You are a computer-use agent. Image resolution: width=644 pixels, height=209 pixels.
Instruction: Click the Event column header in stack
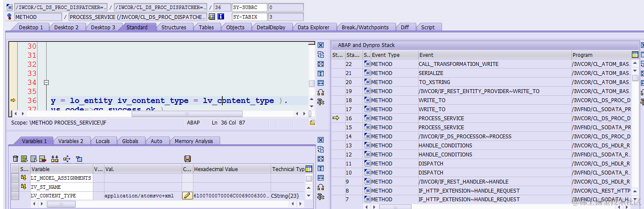point(495,55)
